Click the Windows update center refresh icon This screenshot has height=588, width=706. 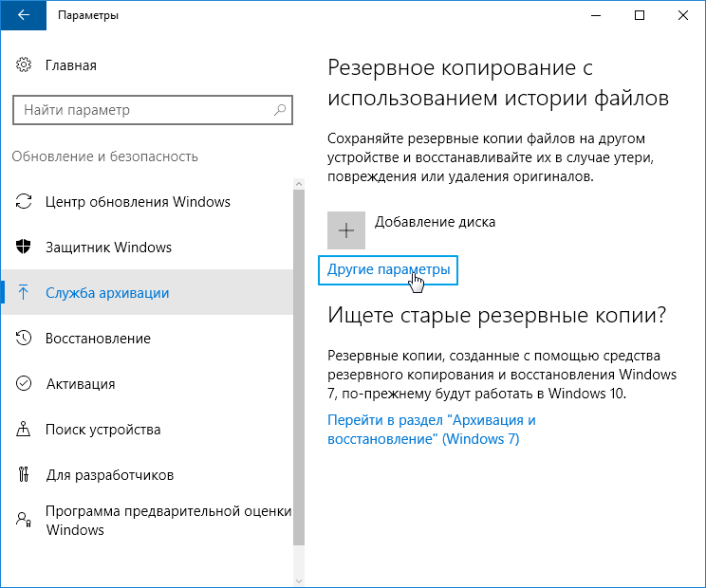[24, 202]
